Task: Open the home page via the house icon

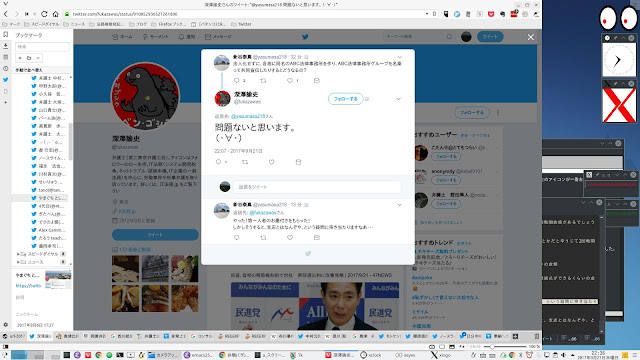Action: tap(56, 14)
